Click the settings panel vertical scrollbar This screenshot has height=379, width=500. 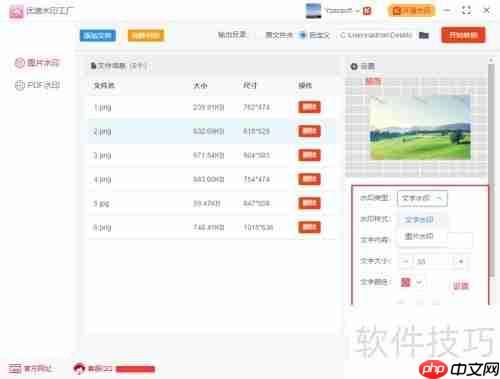tap(491, 170)
